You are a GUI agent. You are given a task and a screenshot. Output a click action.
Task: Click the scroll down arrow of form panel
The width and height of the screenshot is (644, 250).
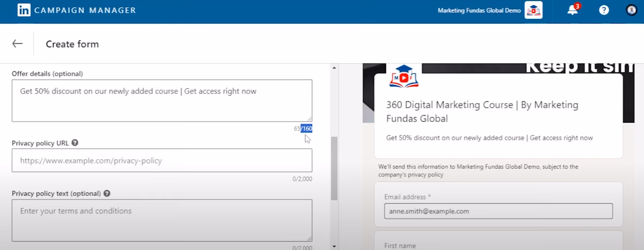click(334, 246)
